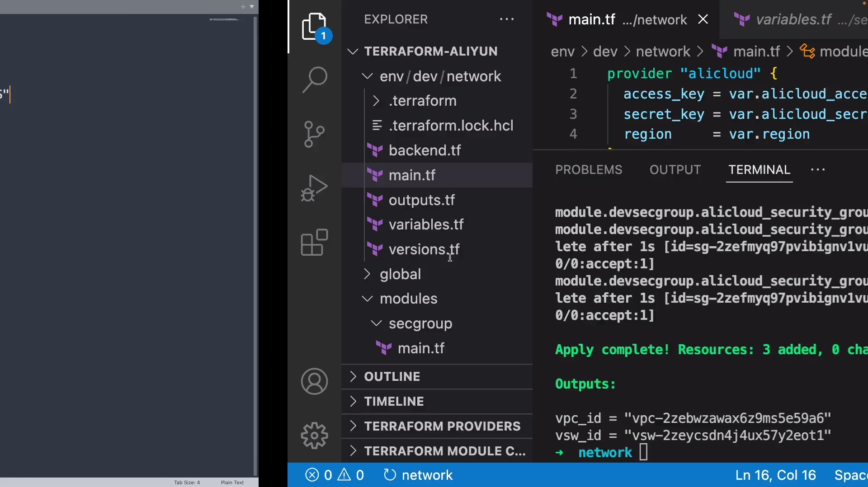
Task: Open Run and Debug view
Action: (x=314, y=188)
